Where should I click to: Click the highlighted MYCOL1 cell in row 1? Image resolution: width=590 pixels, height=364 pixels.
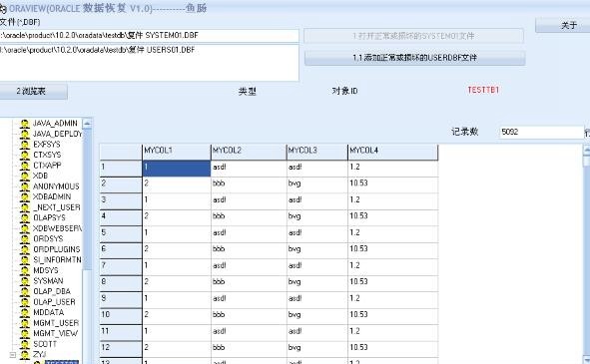(x=177, y=169)
